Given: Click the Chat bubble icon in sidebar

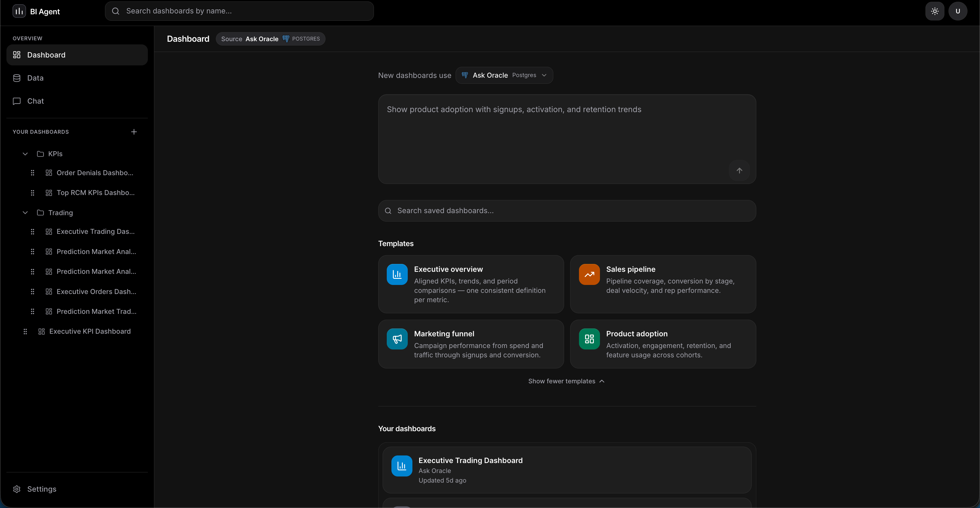Looking at the screenshot, I should pos(17,101).
